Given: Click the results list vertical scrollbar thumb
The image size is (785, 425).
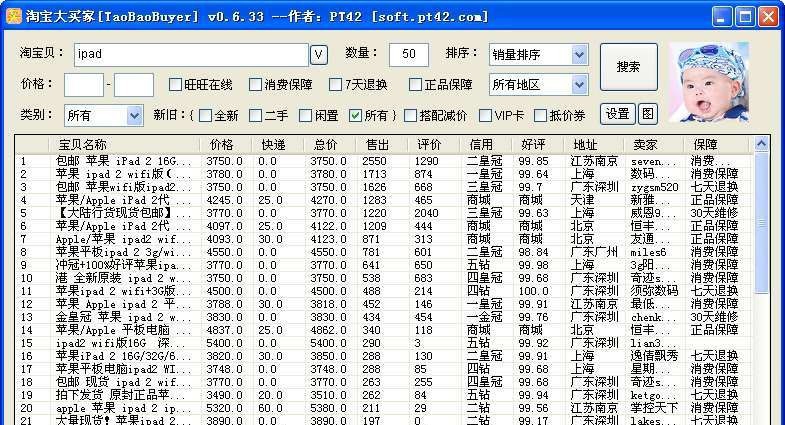Looking at the screenshot, I should tap(761, 223).
